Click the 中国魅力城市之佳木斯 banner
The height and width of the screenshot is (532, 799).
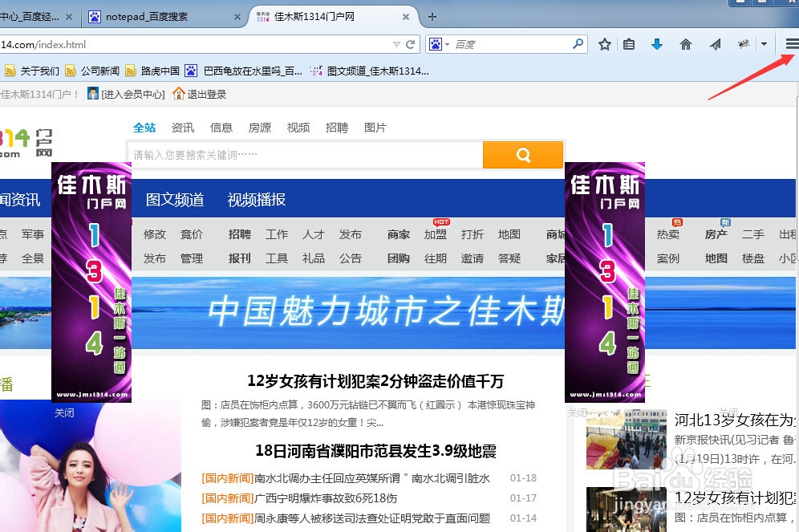click(x=347, y=312)
